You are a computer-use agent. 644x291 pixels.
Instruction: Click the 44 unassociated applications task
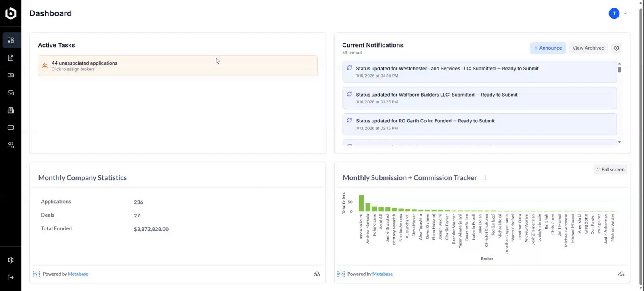tap(178, 66)
